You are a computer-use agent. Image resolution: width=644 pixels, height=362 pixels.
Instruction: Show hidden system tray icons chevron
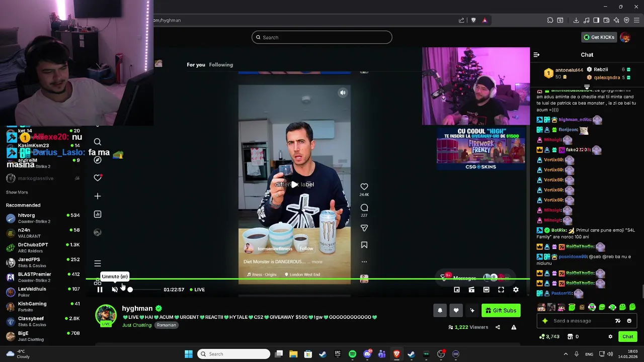click(566, 354)
